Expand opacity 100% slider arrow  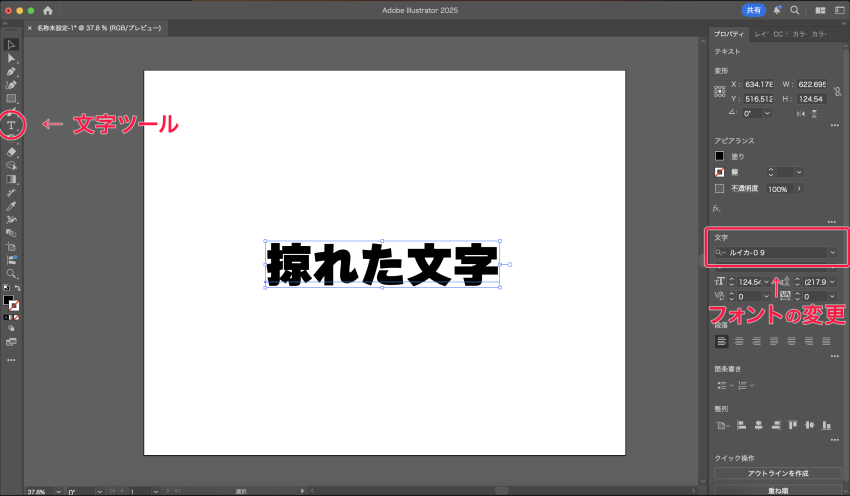coord(799,189)
